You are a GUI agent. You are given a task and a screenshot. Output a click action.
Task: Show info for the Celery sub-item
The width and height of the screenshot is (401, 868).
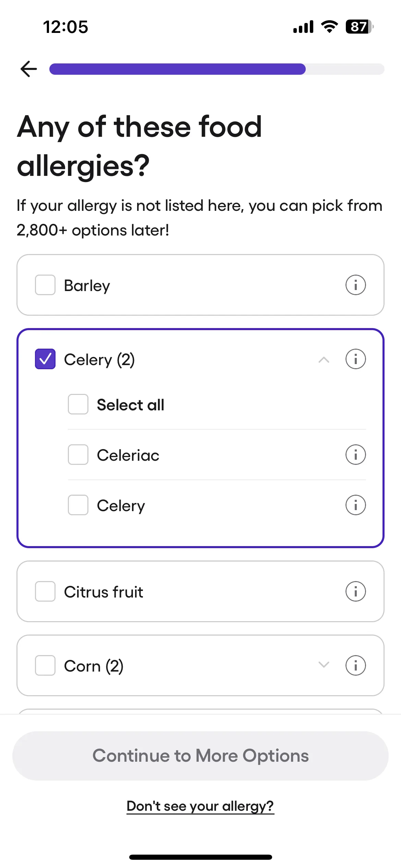point(355,505)
